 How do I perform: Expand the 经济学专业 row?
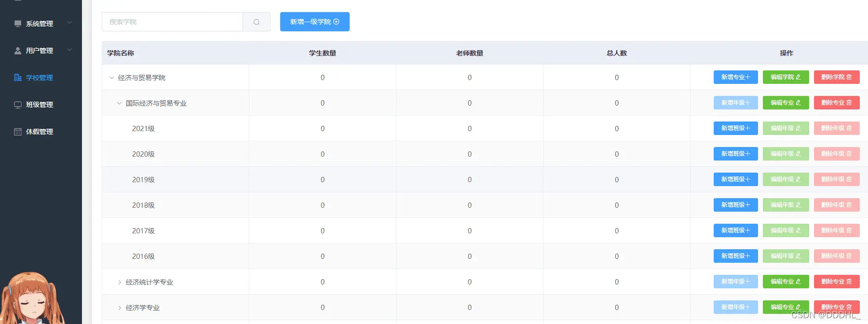click(x=120, y=308)
